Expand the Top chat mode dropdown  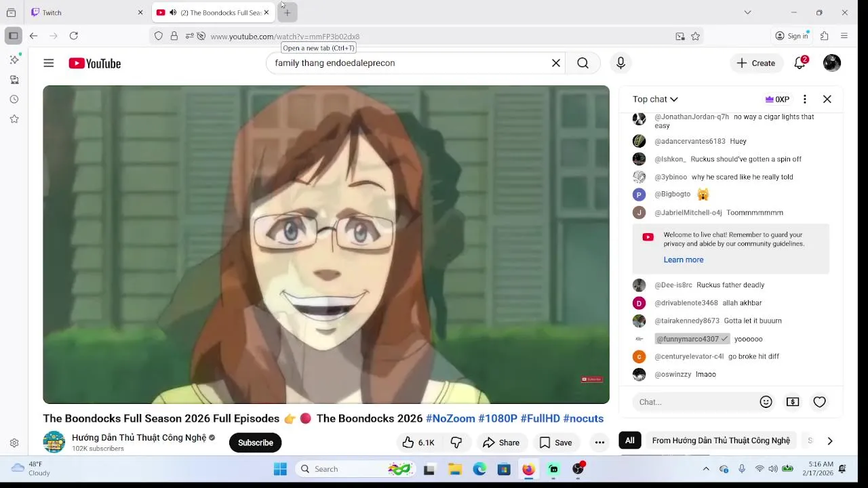tap(655, 99)
